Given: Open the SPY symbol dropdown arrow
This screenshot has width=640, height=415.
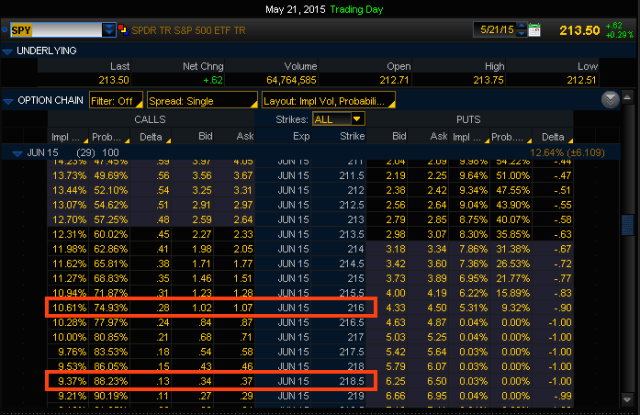Looking at the screenshot, I should click(x=109, y=30).
